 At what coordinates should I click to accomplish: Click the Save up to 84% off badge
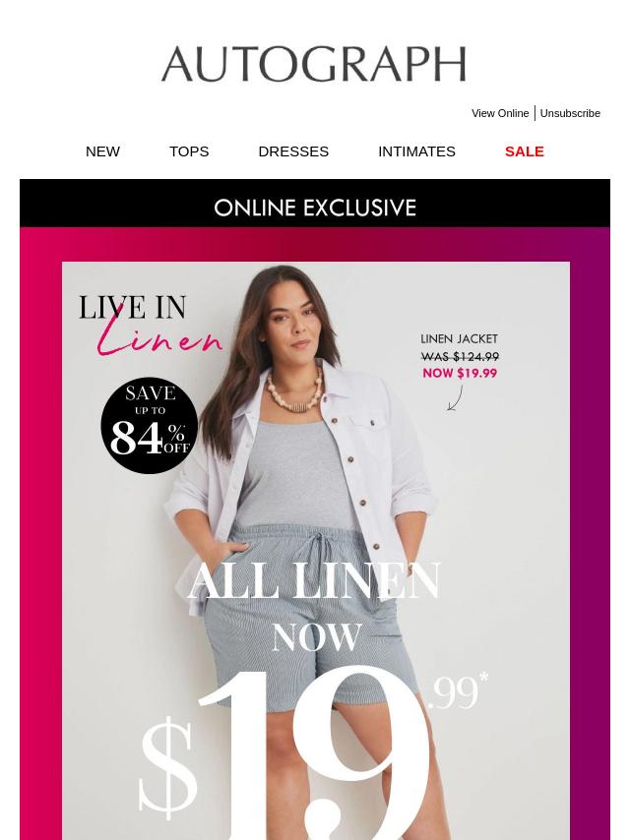pyautogui.click(x=150, y=426)
